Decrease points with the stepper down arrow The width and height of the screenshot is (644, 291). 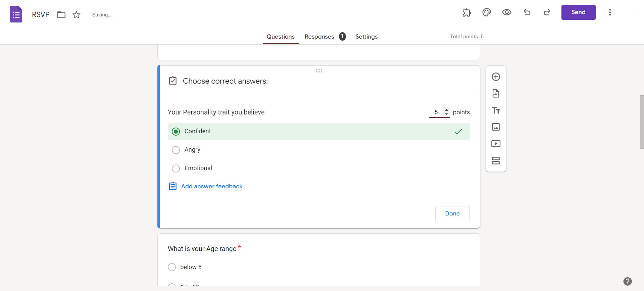(446, 114)
